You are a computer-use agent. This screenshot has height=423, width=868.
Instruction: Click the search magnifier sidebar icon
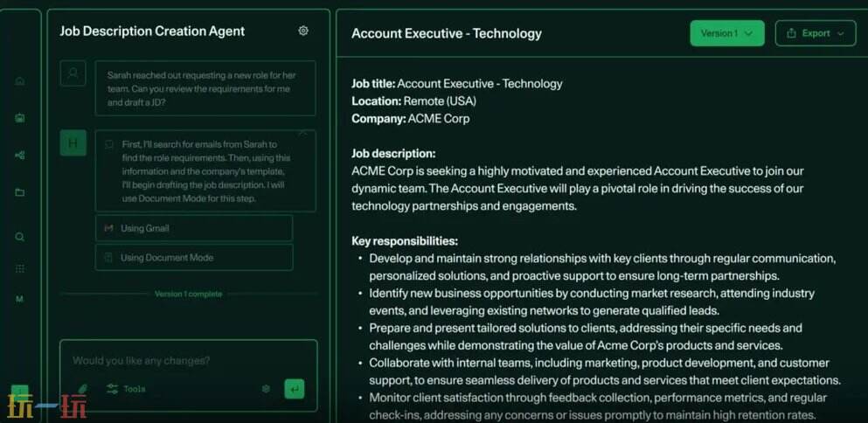point(20,237)
